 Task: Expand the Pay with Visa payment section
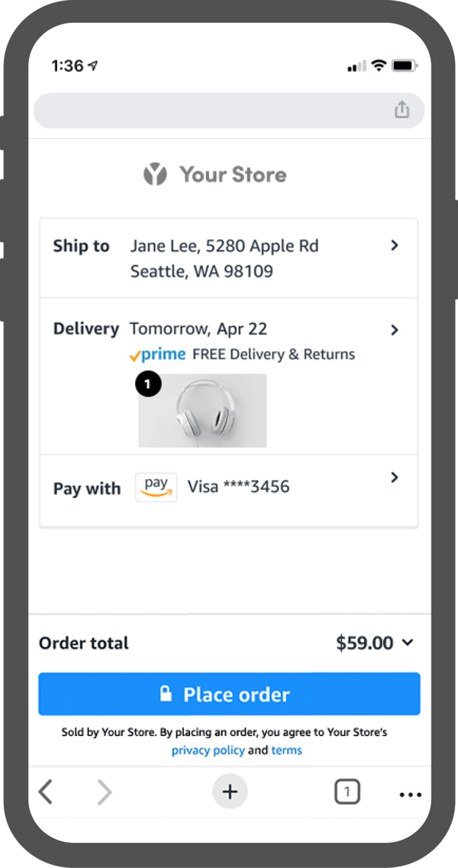(x=395, y=478)
